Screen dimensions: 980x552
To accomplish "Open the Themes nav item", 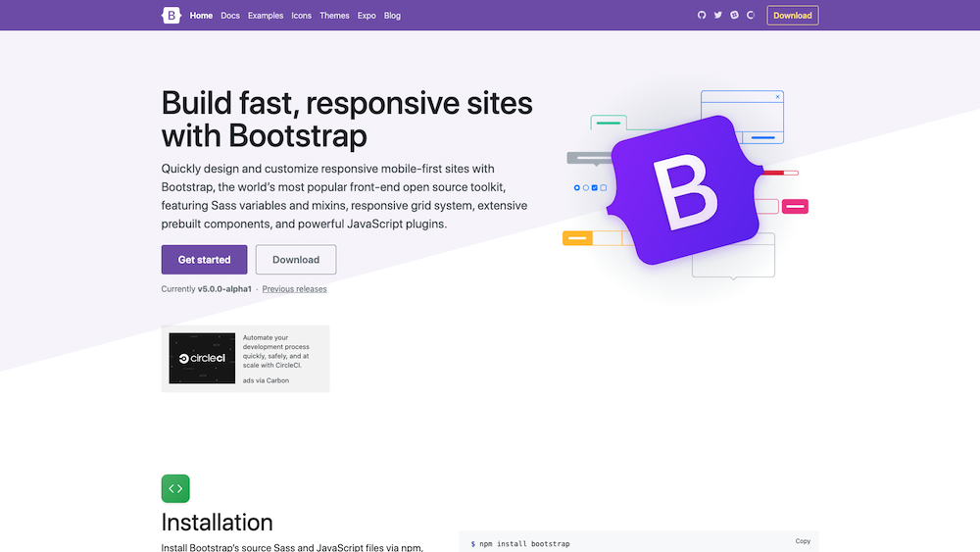I will (334, 16).
